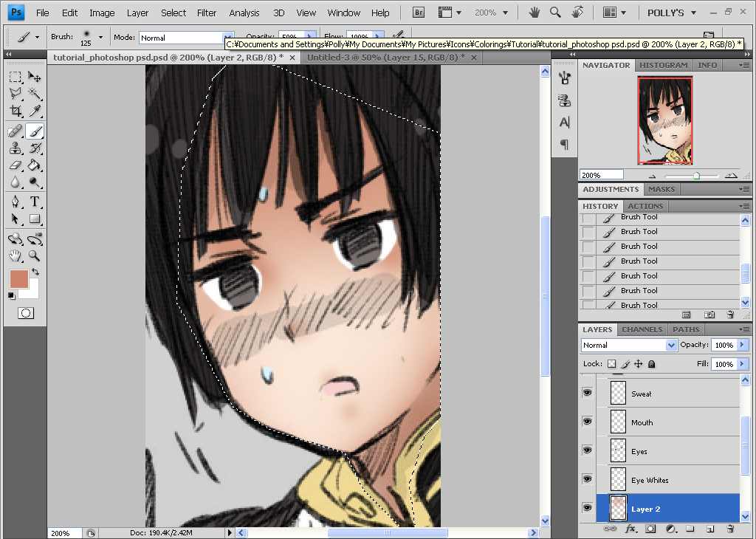Viewport: 756px width, 539px height.
Task: Open the Paragraph panel icon
Action: click(564, 144)
